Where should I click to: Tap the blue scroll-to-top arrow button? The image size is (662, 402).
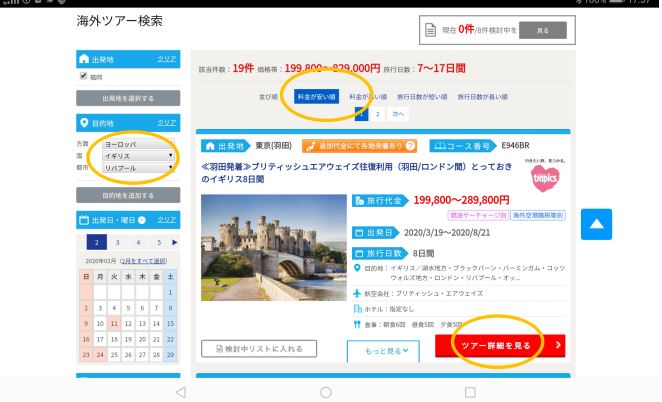(596, 224)
